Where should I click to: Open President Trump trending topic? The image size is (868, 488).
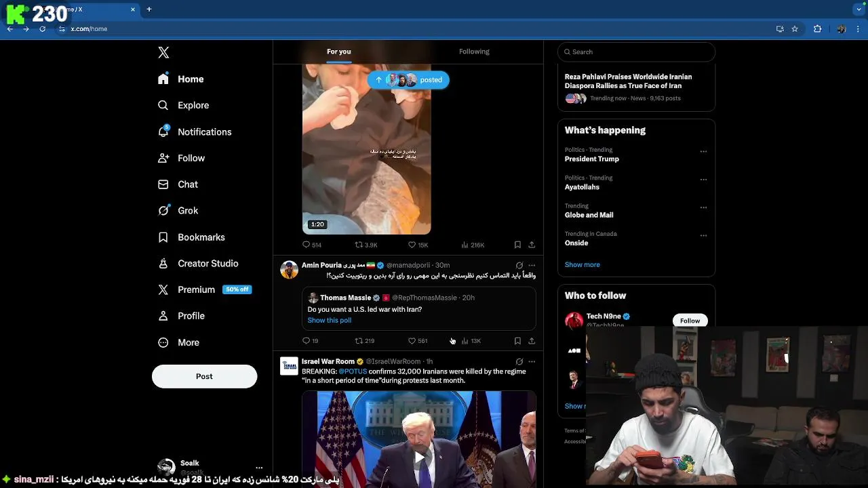pos(592,159)
